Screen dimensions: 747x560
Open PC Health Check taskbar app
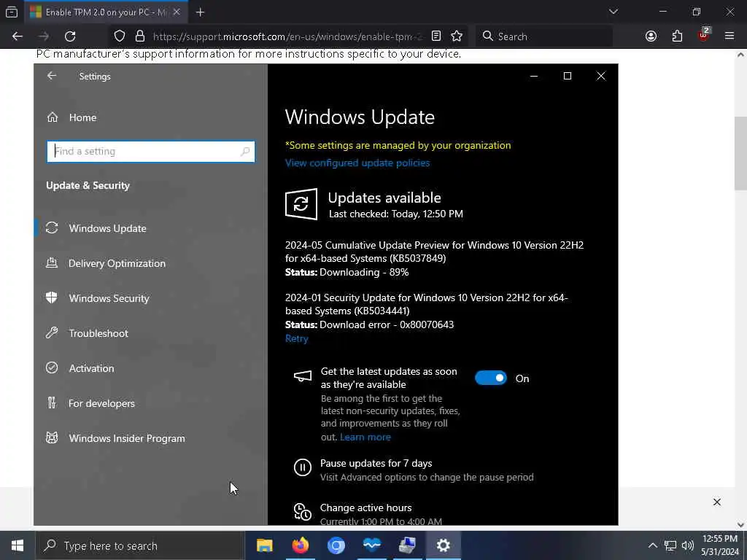371,545
